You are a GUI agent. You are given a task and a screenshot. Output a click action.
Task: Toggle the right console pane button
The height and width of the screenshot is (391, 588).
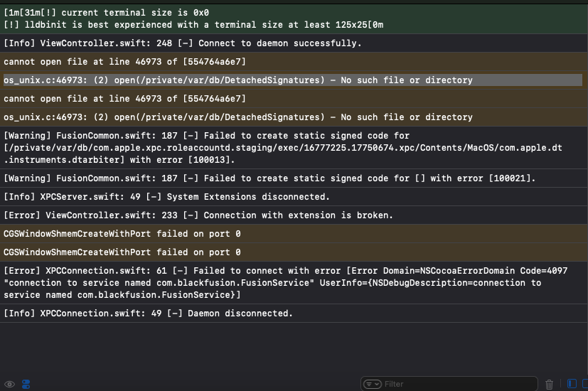coord(585,384)
